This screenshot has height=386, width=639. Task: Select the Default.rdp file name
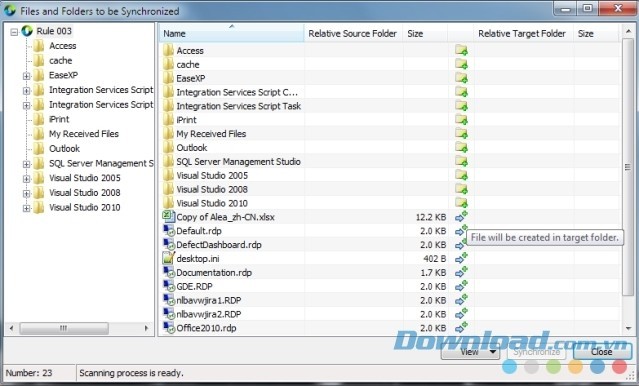tap(199, 231)
